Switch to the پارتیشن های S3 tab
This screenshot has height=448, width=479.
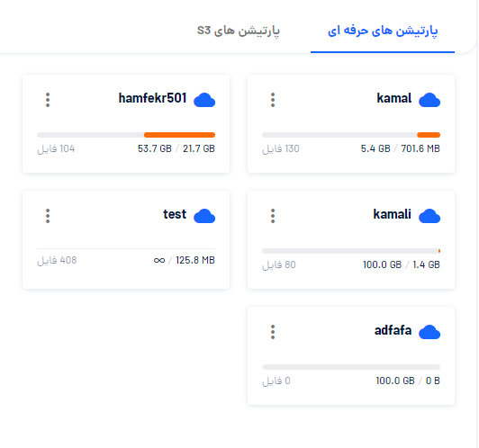click(239, 31)
